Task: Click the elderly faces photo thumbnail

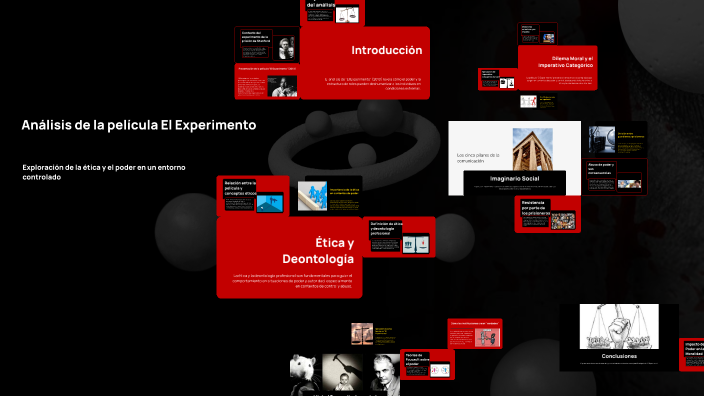Action: click(286, 48)
